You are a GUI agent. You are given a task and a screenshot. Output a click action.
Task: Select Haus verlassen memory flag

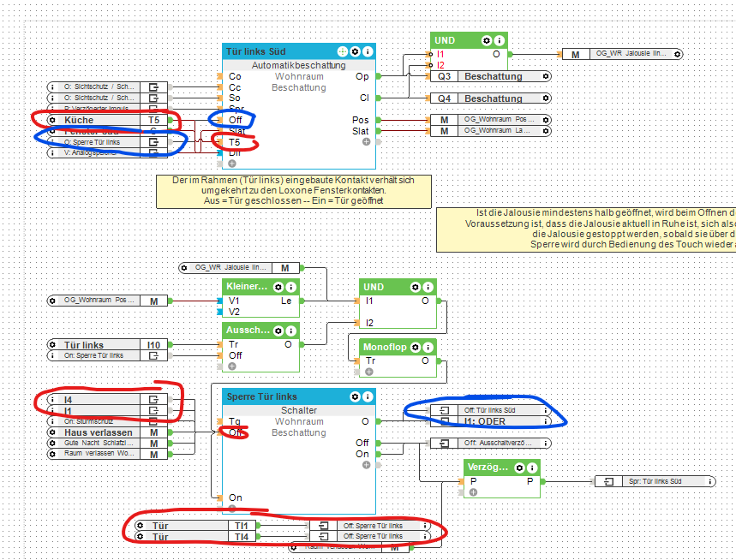[x=107, y=432]
